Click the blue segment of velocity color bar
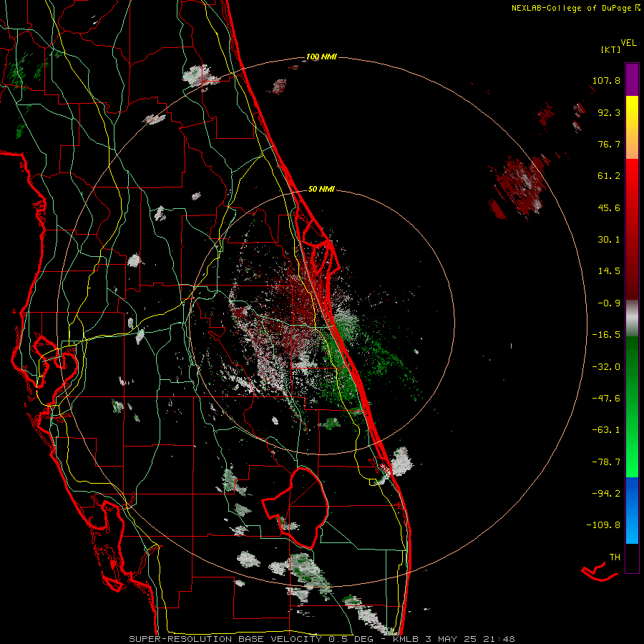The width and height of the screenshot is (644, 644). 632,510
